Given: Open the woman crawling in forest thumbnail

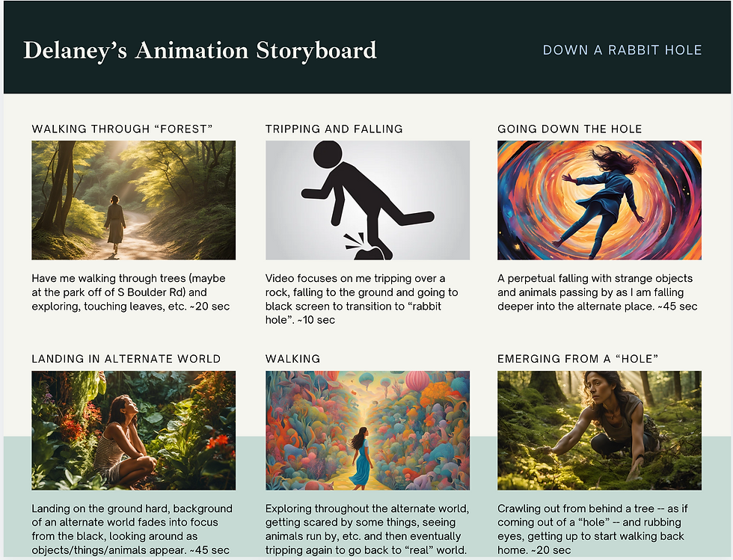Looking at the screenshot, I should (599, 430).
